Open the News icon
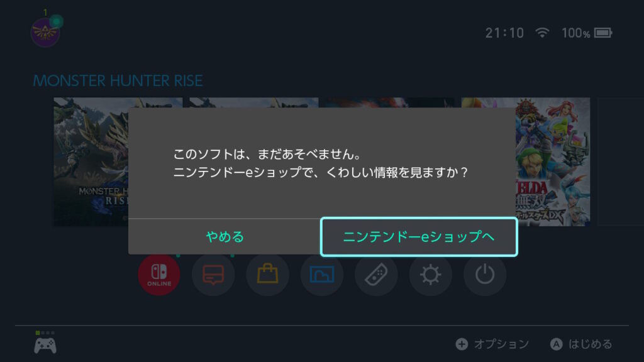The image size is (644, 362). 213,274
